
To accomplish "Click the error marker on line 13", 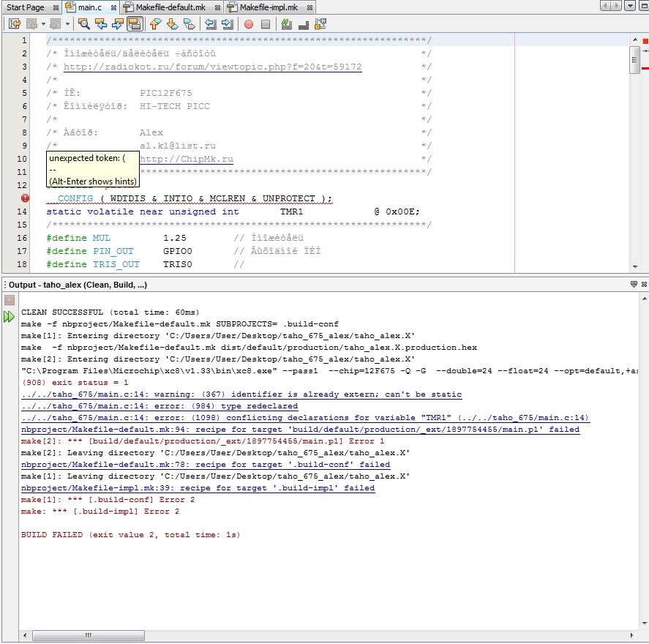I will coord(26,198).
